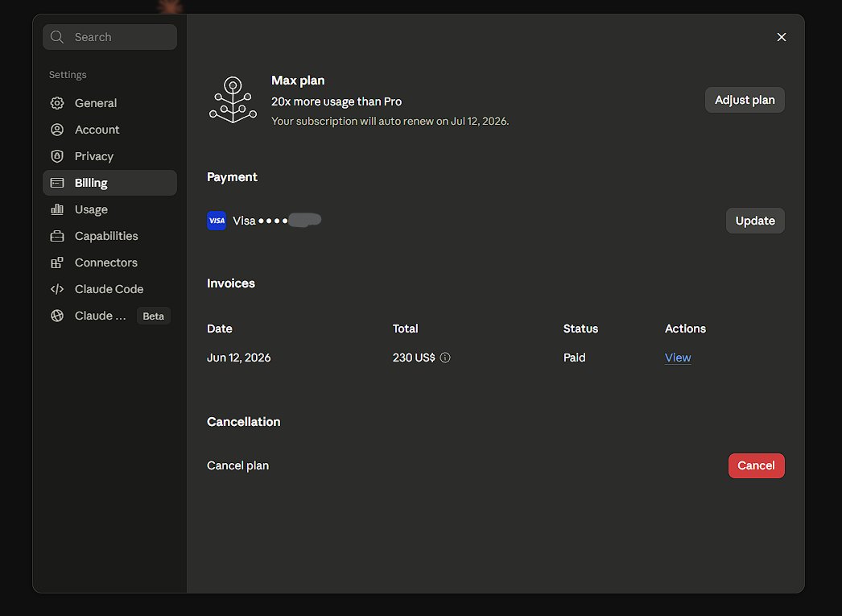Click the Cancel plan label
Screen dimensions: 842x616
(x=238, y=465)
